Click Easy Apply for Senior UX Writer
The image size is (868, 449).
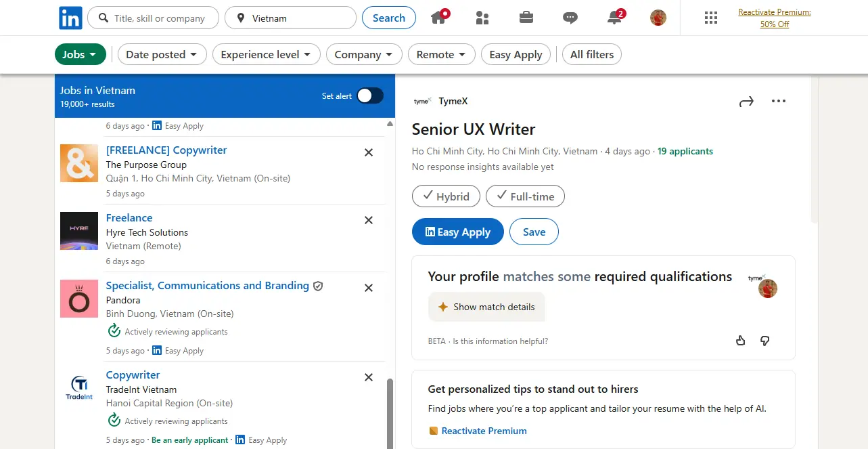tap(458, 232)
